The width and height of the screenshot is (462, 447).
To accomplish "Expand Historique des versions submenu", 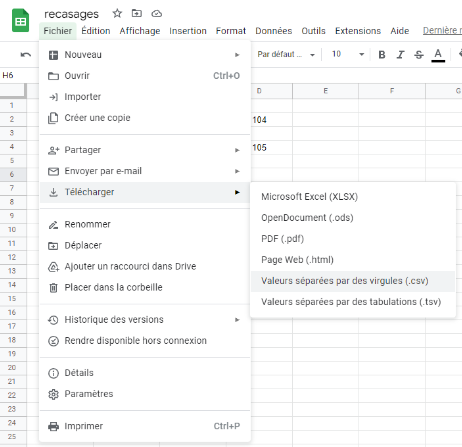I will coord(145,320).
